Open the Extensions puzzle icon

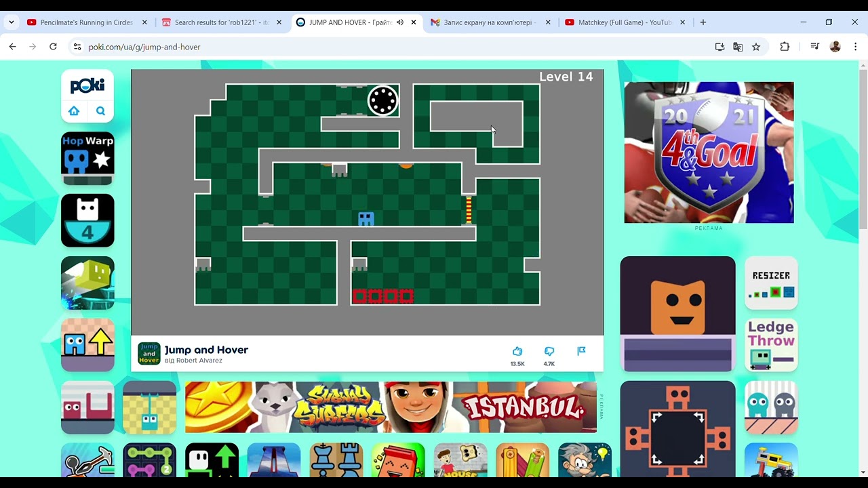click(785, 47)
